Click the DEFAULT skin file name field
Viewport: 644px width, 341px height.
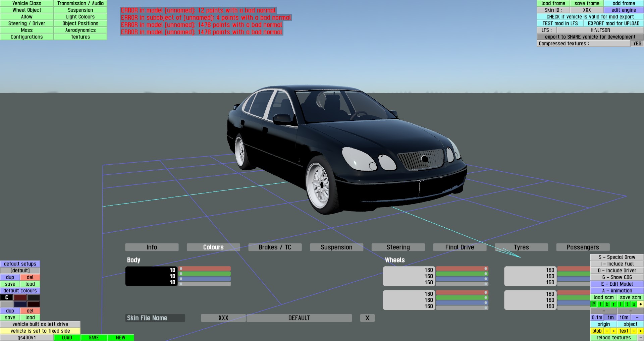click(299, 318)
